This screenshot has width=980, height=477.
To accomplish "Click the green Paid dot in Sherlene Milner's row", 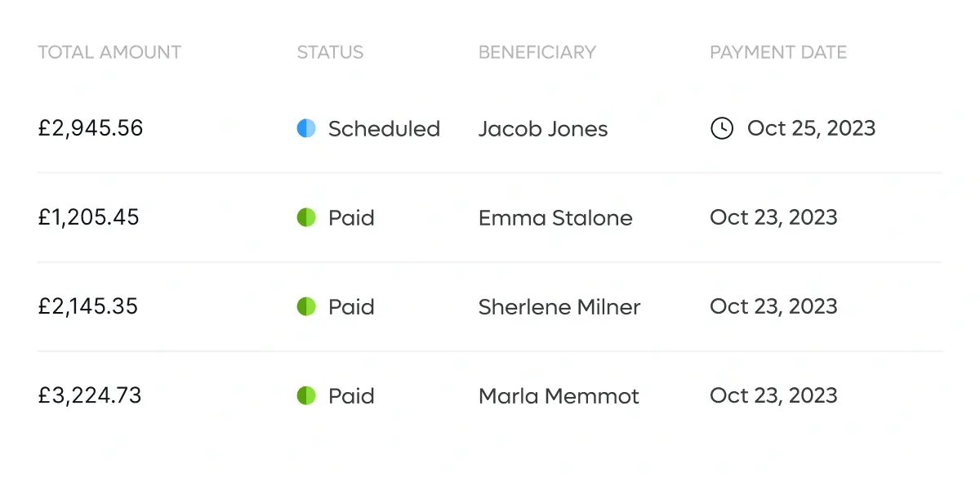I will [x=306, y=306].
